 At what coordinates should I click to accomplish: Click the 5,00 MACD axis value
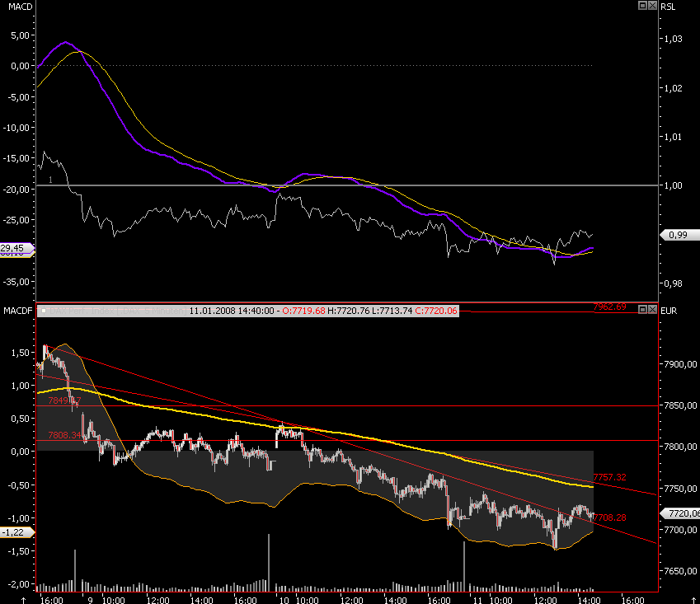pos(20,35)
